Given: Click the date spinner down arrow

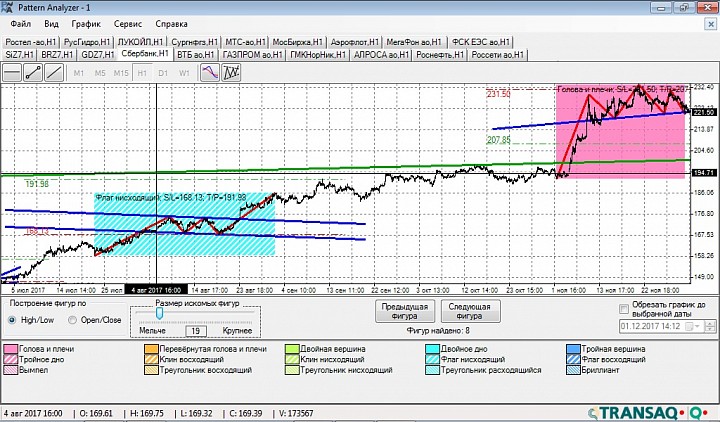Looking at the screenshot, I should pyautogui.click(x=710, y=329).
